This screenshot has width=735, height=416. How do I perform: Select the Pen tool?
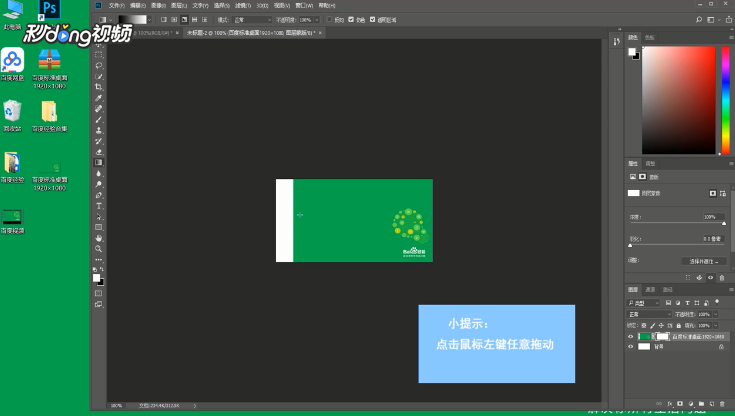(x=98, y=195)
